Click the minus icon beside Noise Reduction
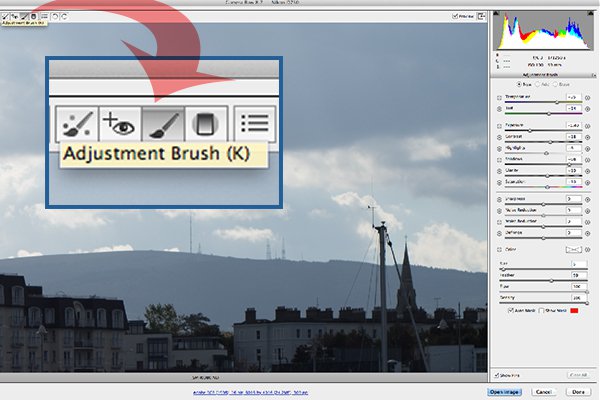600x400 pixels. [x=499, y=211]
